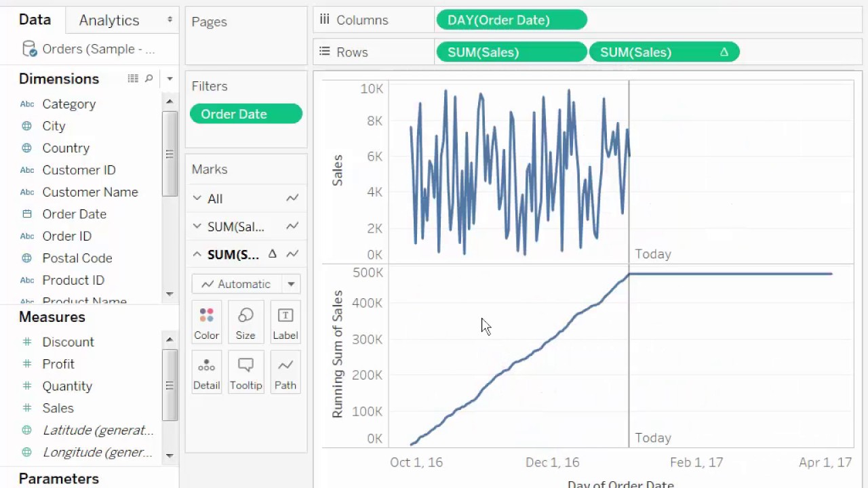This screenshot has width=868, height=488.
Task: Click the globe icon beside Longitude (generated)
Action: coord(27,452)
